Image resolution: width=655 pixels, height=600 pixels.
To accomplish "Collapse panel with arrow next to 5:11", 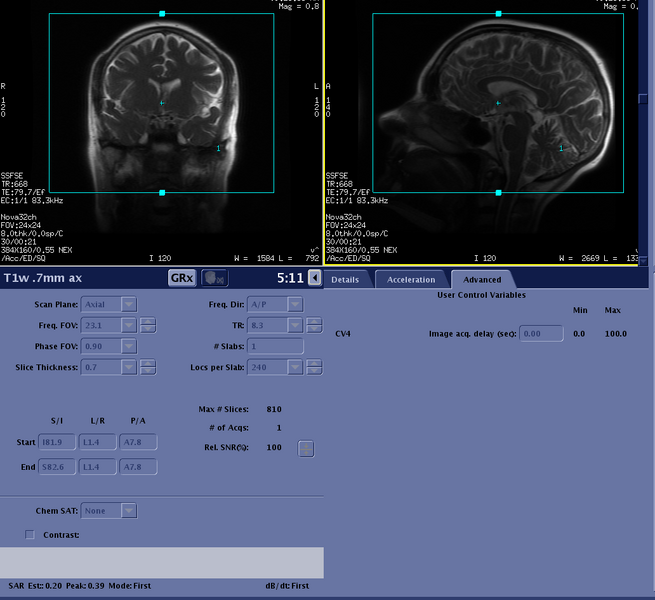I will pyautogui.click(x=315, y=278).
